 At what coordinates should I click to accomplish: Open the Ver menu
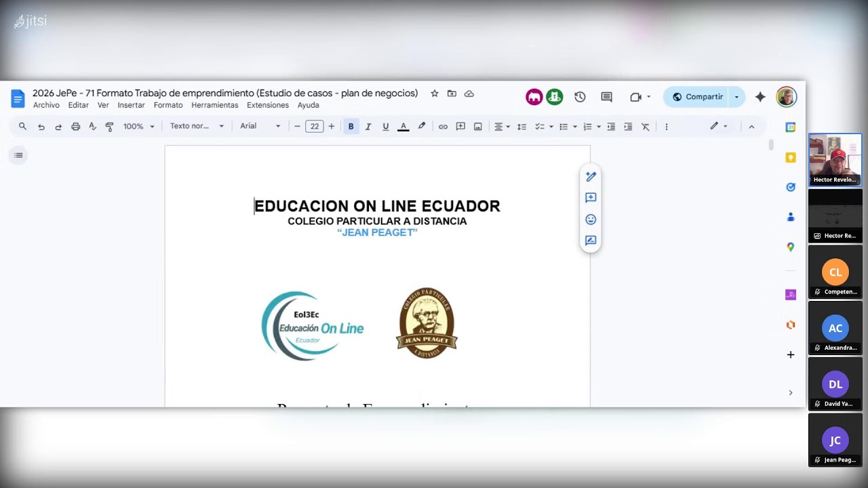[x=103, y=106]
